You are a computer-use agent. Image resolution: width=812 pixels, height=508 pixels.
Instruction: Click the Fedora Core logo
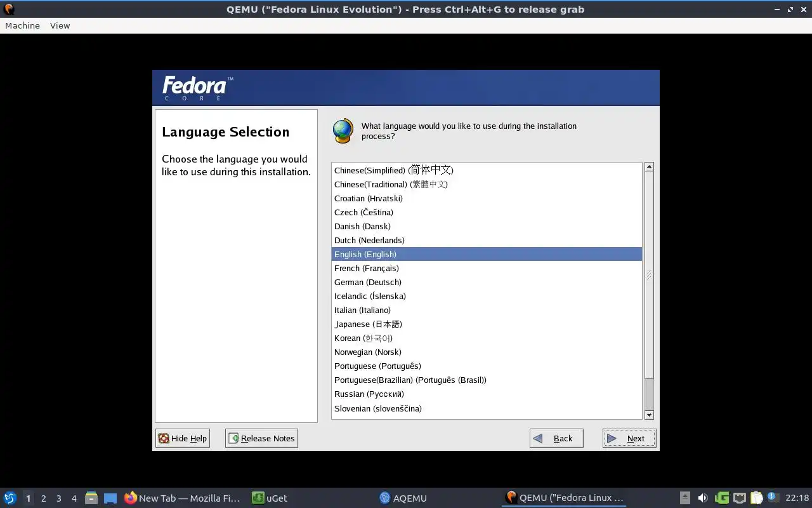coord(197,88)
